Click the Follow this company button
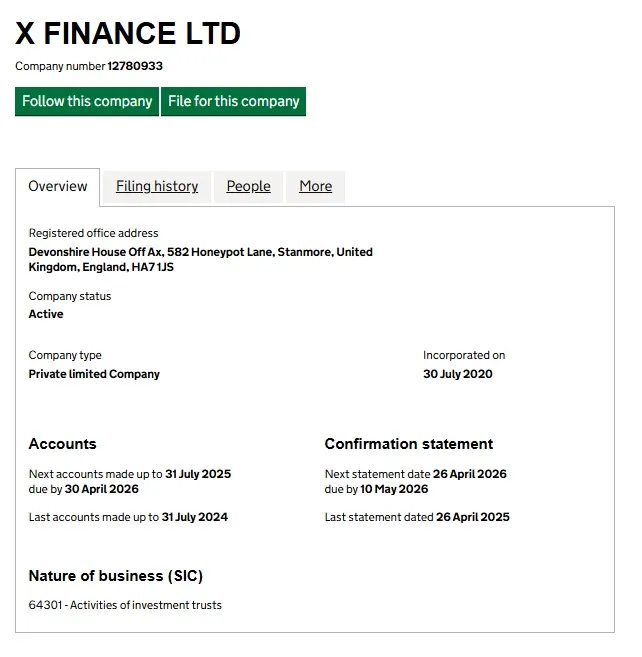Image resolution: width=642 pixels, height=657 pixels. pyautogui.click(x=87, y=101)
